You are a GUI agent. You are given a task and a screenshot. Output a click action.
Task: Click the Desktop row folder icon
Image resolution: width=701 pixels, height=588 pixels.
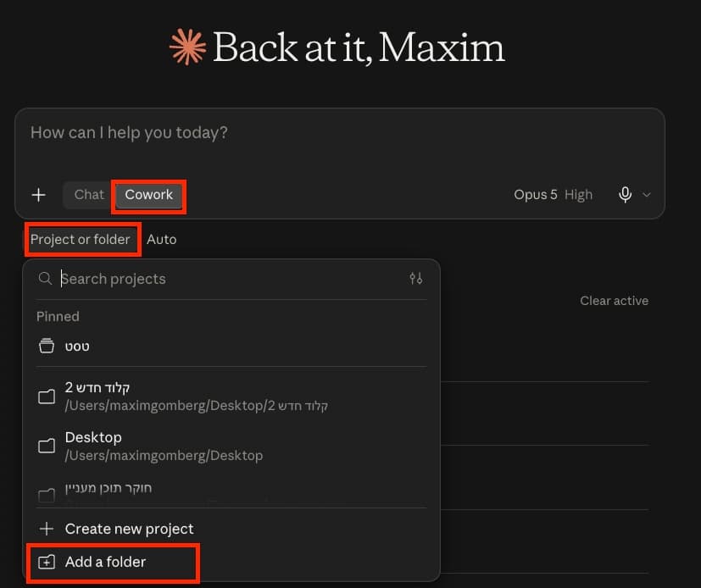coord(47,446)
